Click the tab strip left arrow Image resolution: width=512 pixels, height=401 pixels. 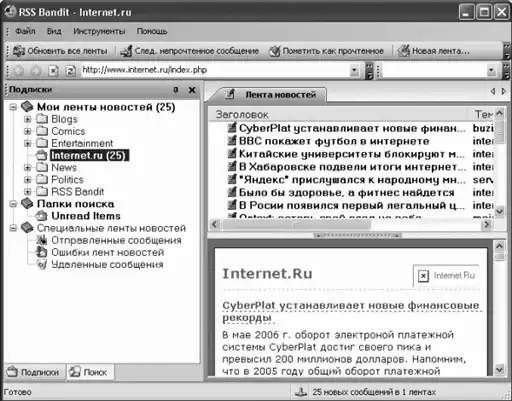[x=493, y=91]
